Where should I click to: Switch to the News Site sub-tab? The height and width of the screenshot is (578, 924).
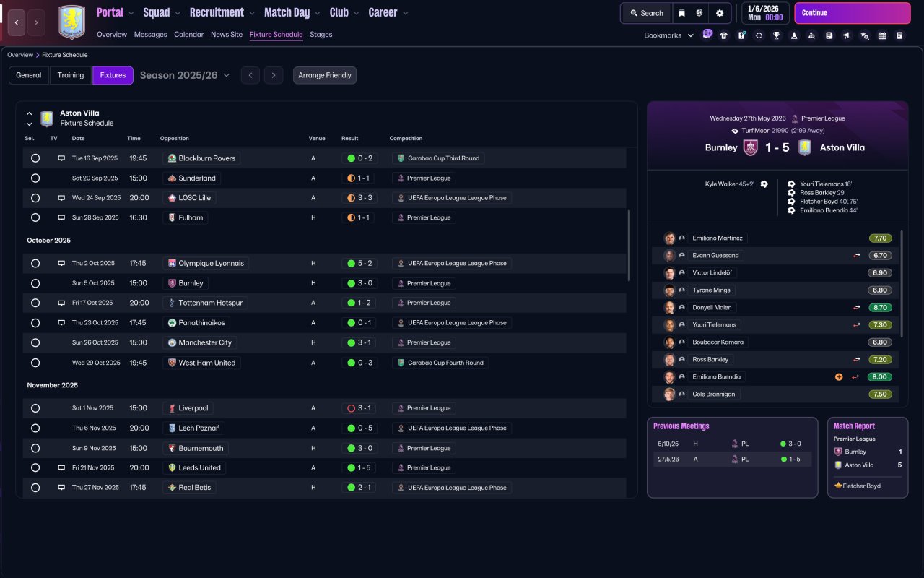coord(227,35)
